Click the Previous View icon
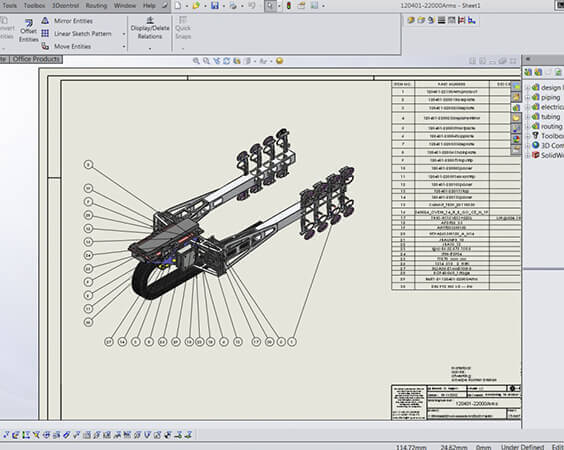This screenshot has height=450, width=564. pos(216,61)
